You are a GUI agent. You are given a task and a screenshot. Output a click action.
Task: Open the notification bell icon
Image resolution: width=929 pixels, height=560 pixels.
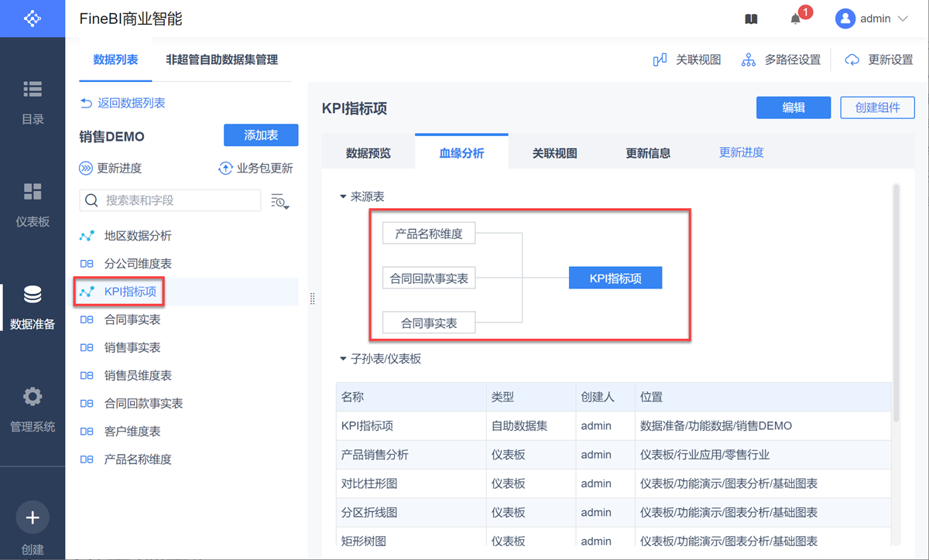click(795, 19)
